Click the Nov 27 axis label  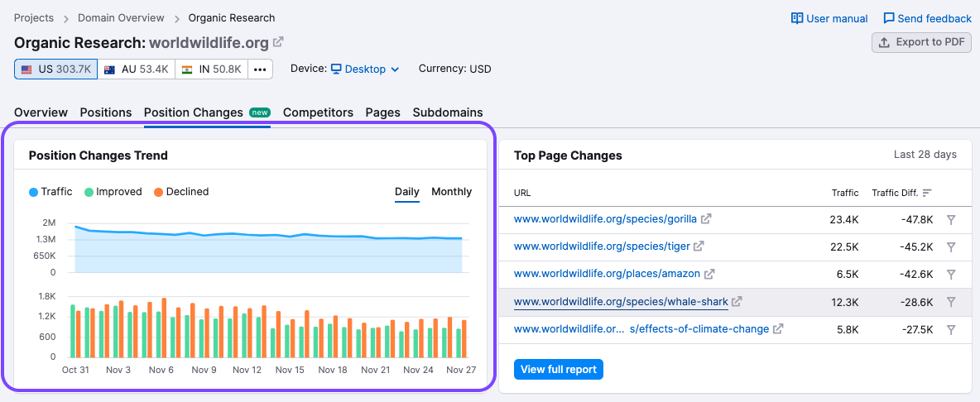(461, 370)
